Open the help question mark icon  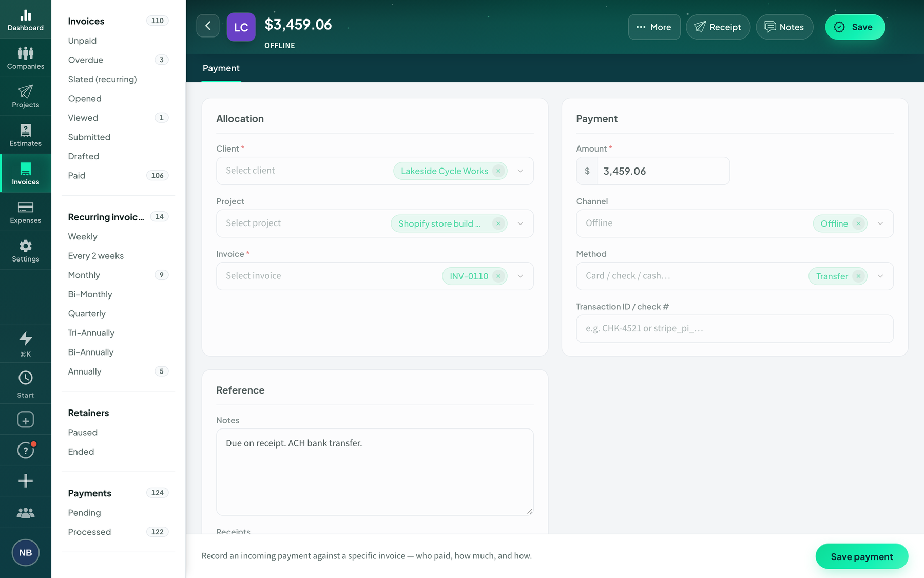pos(25,450)
